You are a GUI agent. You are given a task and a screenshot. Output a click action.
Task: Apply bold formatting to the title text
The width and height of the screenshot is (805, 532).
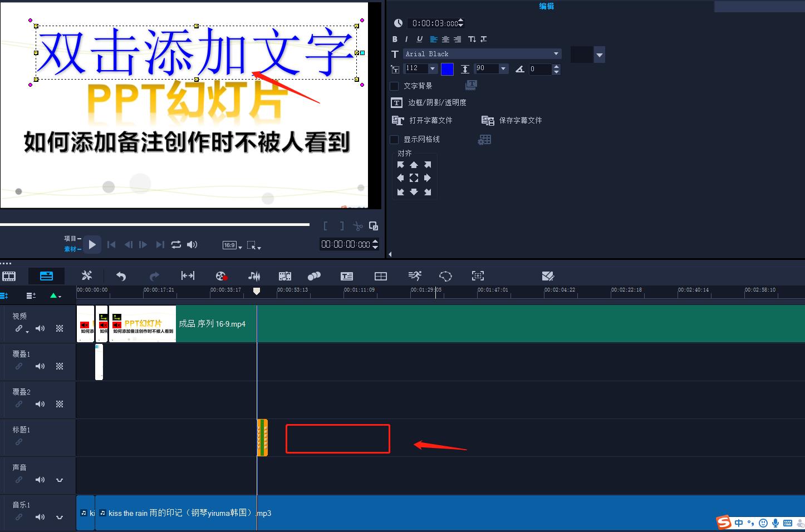pyautogui.click(x=395, y=39)
